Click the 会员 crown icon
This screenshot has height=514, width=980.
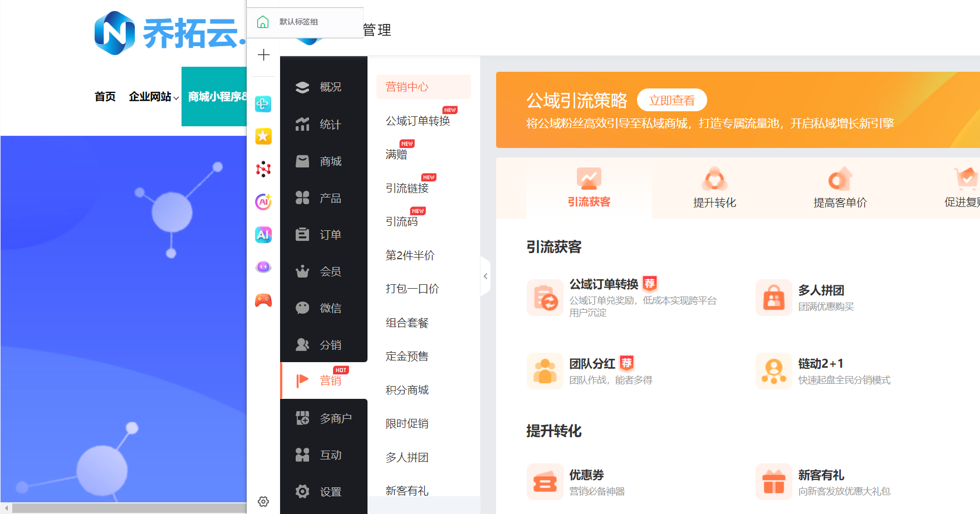click(302, 271)
